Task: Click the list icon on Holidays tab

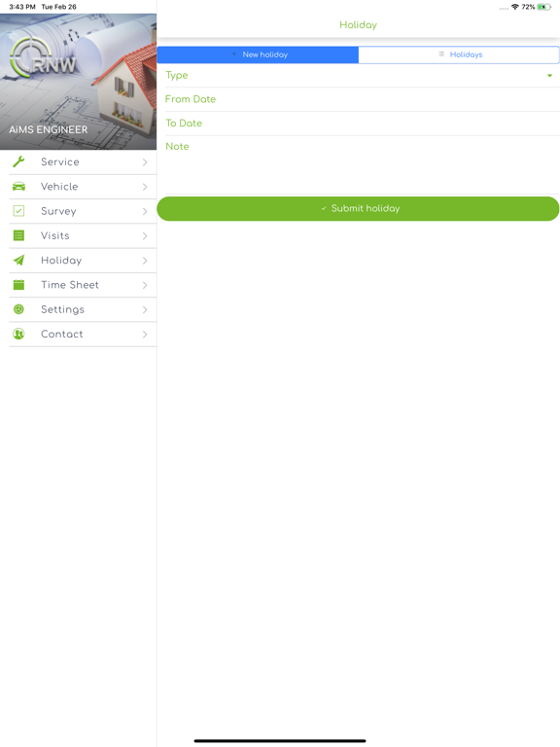Action: tap(441, 54)
